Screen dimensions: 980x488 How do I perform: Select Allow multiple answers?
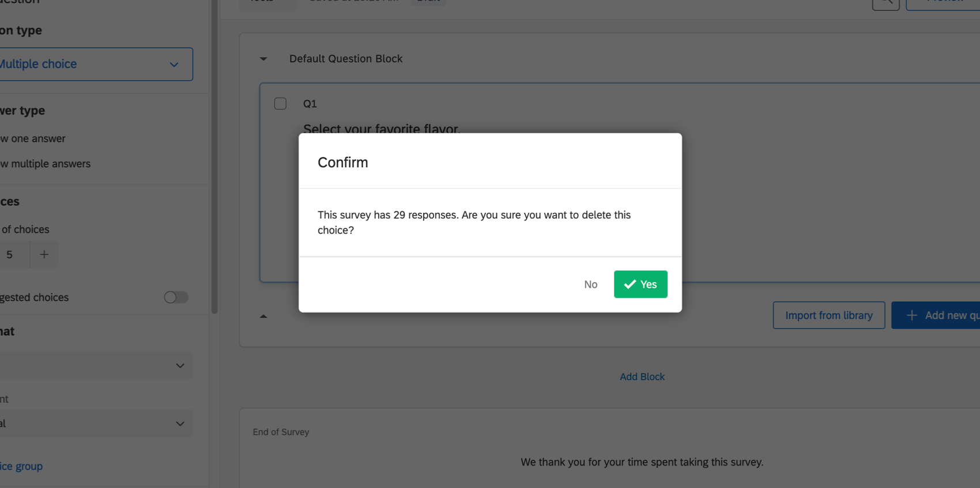(45, 163)
